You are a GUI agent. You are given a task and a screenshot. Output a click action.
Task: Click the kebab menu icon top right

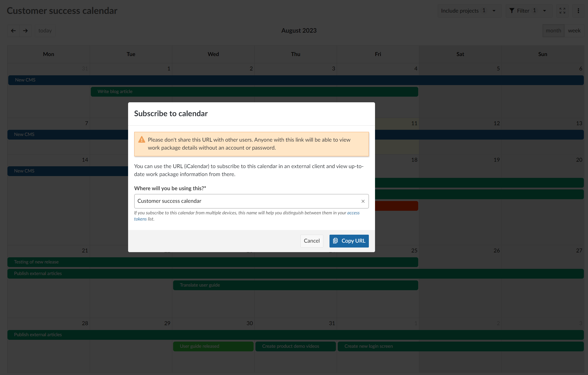pos(578,11)
